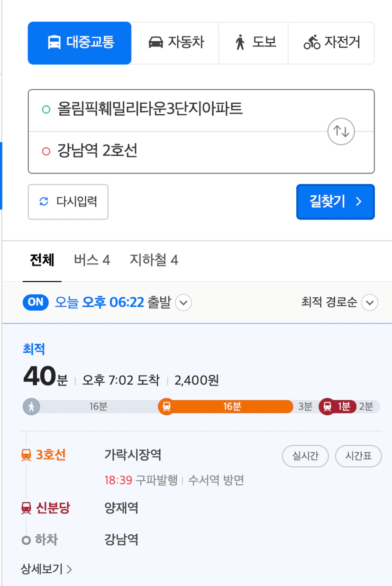Swap origin and destination with the arrows icon

[341, 131]
